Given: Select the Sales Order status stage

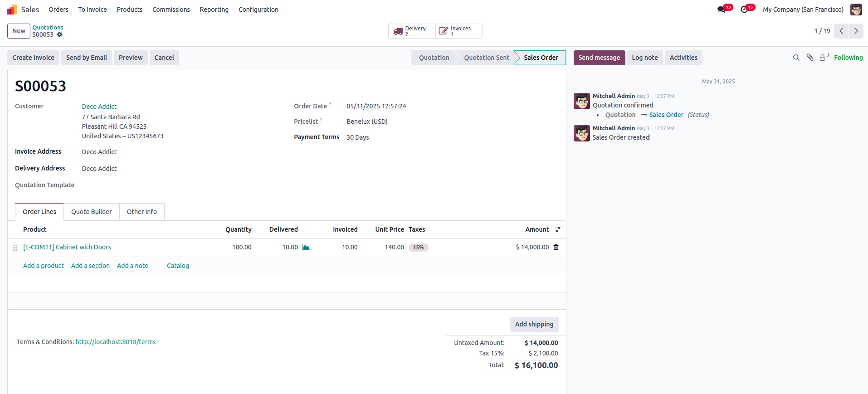Looking at the screenshot, I should point(541,58).
